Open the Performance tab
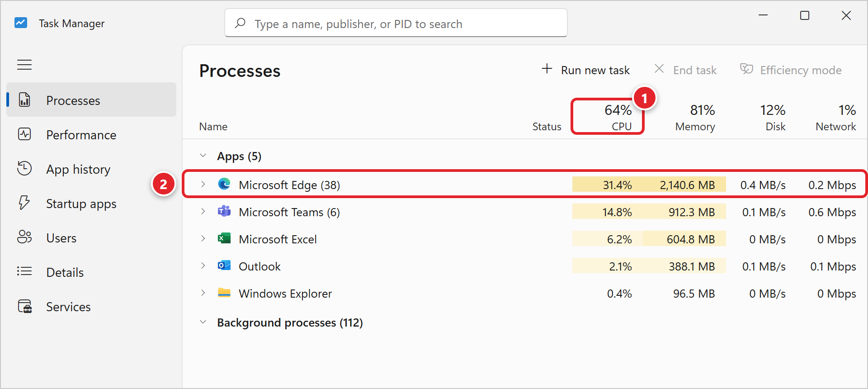The height and width of the screenshot is (389, 868). click(x=91, y=134)
